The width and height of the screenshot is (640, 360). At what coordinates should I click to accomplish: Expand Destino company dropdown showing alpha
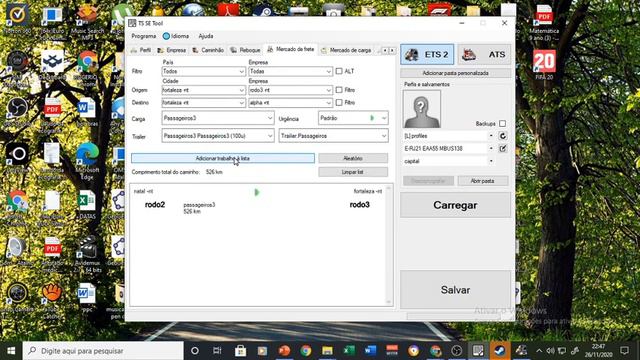[329, 103]
